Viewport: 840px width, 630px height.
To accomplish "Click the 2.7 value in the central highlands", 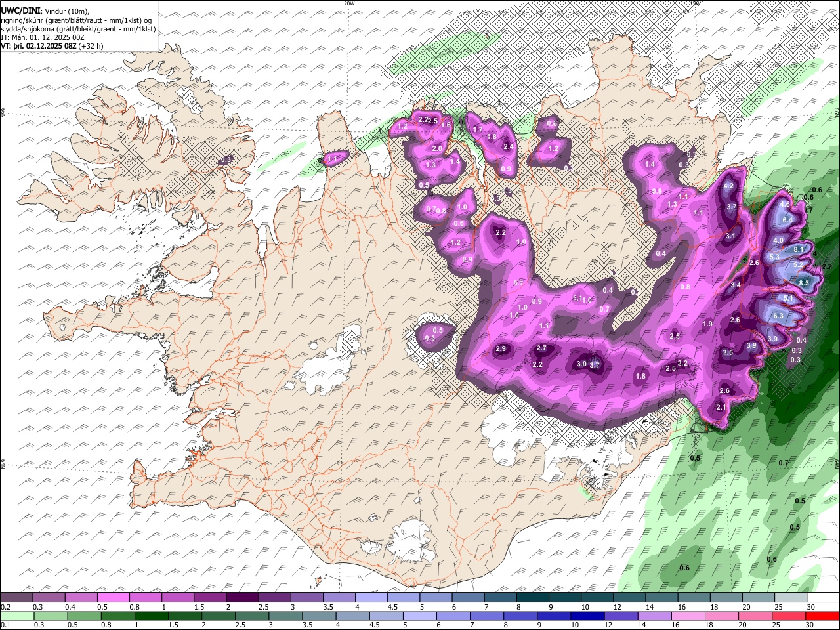I will pyautogui.click(x=541, y=348).
